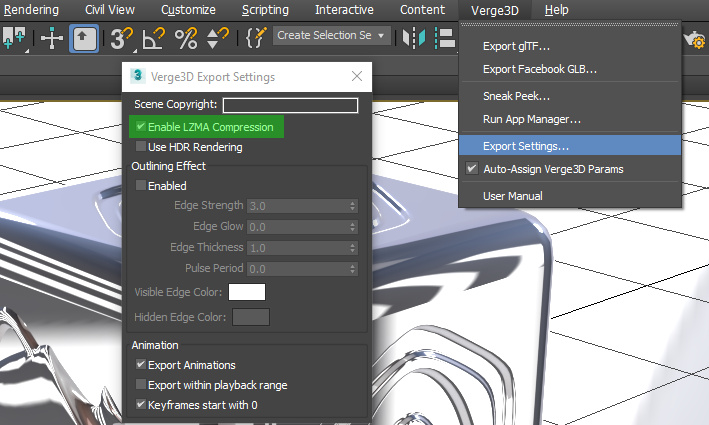Select Export Settings… menu entry
Image resolution: width=709 pixels, height=425 pixels.
[570, 146]
